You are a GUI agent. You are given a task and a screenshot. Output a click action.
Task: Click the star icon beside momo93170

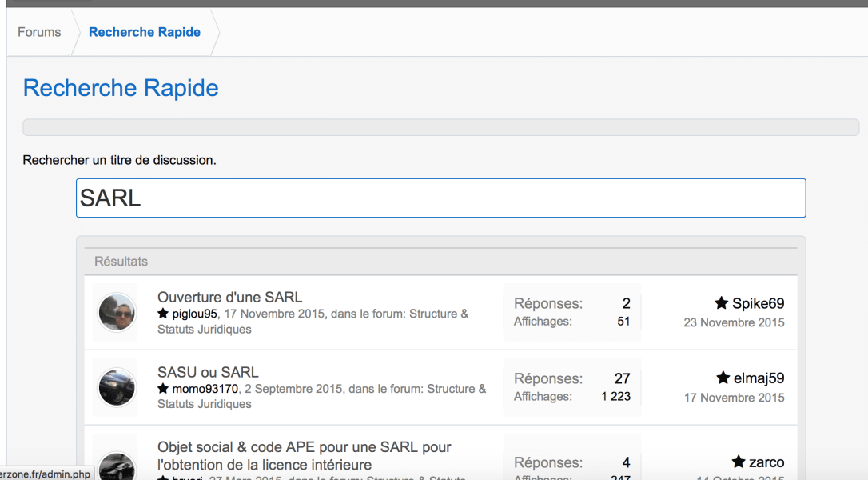click(x=163, y=389)
